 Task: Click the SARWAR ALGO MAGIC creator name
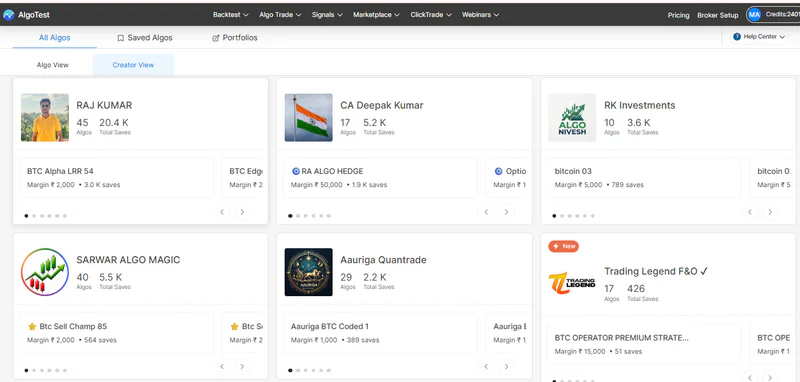[128, 260]
